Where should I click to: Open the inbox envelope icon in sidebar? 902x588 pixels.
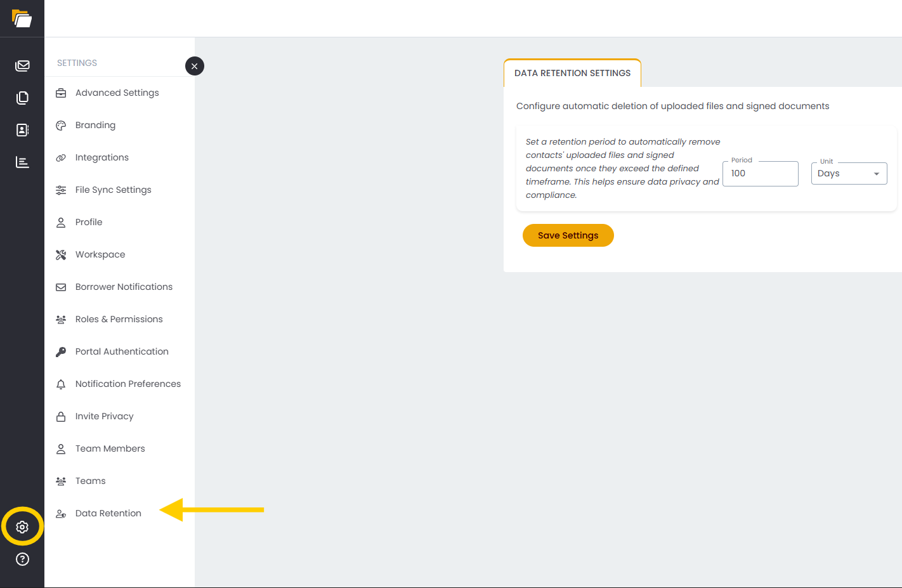(x=22, y=65)
